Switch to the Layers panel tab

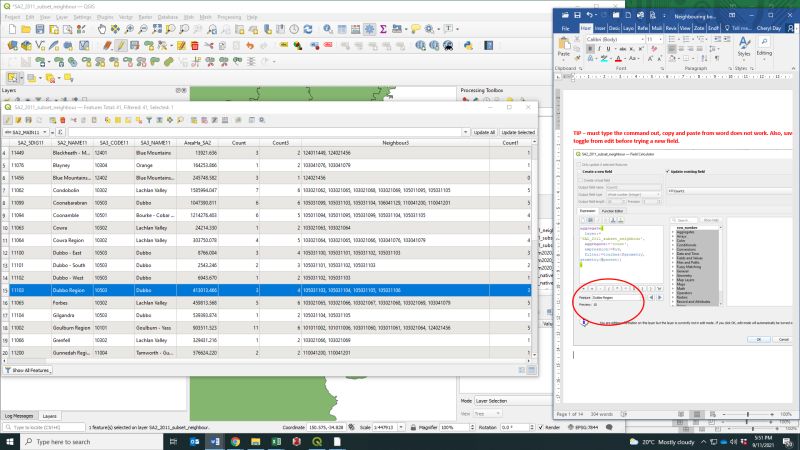pyautogui.click(x=49, y=416)
